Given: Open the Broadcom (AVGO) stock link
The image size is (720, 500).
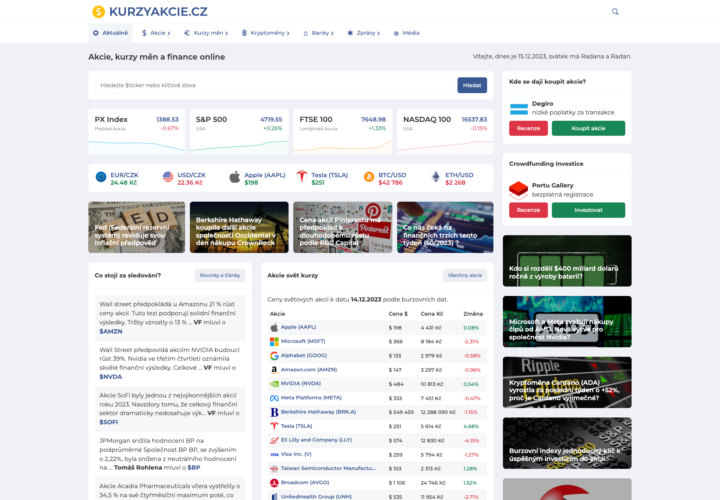Looking at the screenshot, I should tap(305, 483).
